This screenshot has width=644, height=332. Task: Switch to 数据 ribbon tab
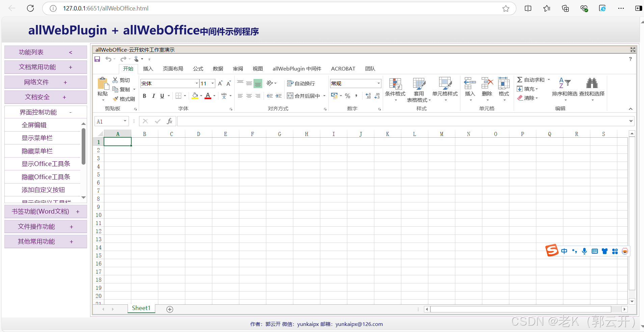218,68
